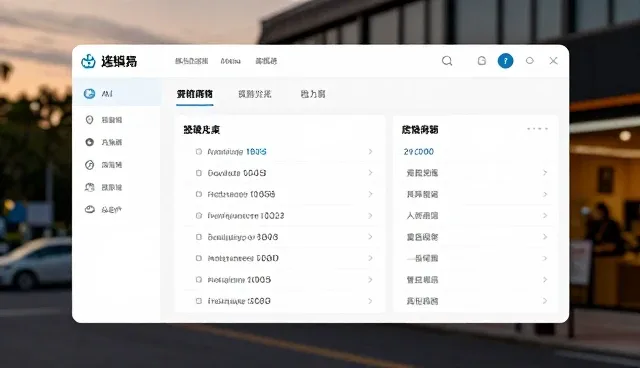
Task: Expand the chevron on the second left-list row
Action: pos(370,173)
